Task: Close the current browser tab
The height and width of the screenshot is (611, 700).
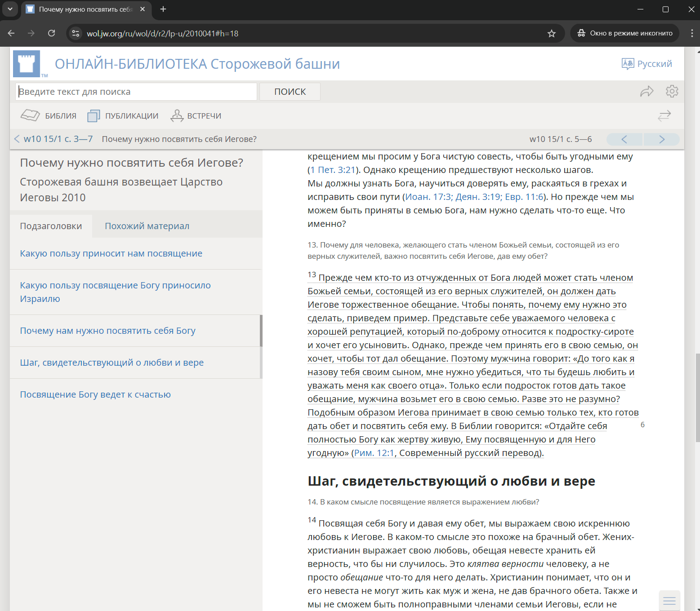Action: 143,9
